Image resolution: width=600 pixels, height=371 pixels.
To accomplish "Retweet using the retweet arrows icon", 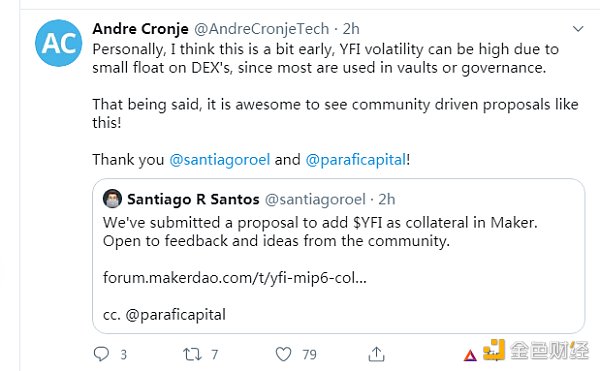I will 192,354.
